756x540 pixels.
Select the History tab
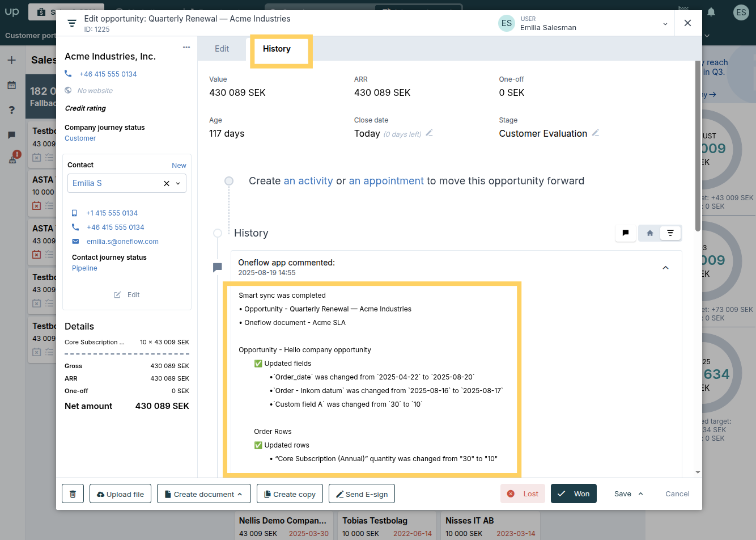point(277,49)
